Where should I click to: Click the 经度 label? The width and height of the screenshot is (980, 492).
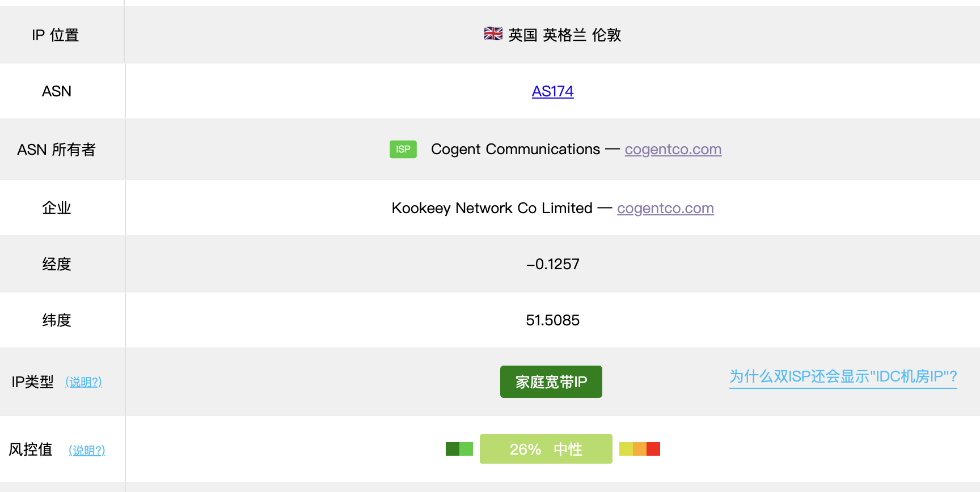pyautogui.click(x=57, y=264)
